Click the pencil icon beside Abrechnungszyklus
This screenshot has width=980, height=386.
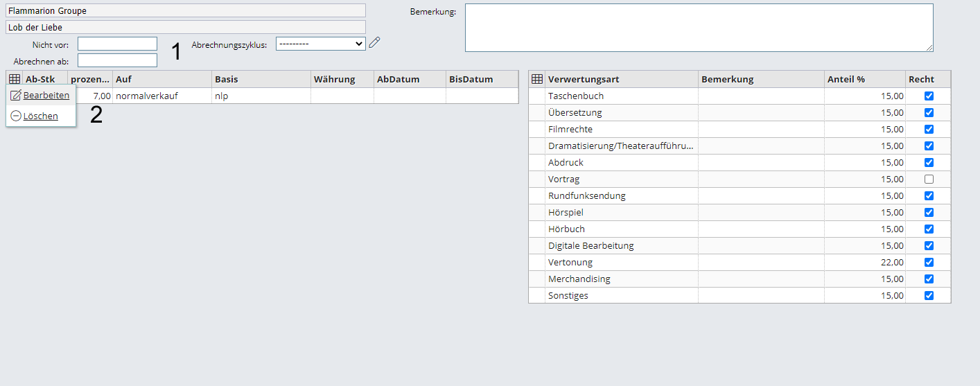[374, 43]
